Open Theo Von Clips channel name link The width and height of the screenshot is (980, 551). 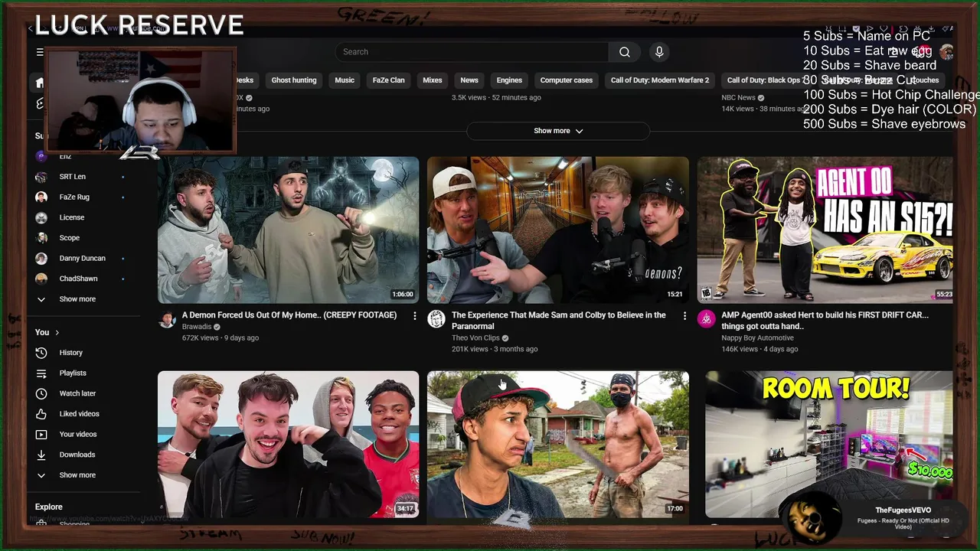tap(475, 338)
